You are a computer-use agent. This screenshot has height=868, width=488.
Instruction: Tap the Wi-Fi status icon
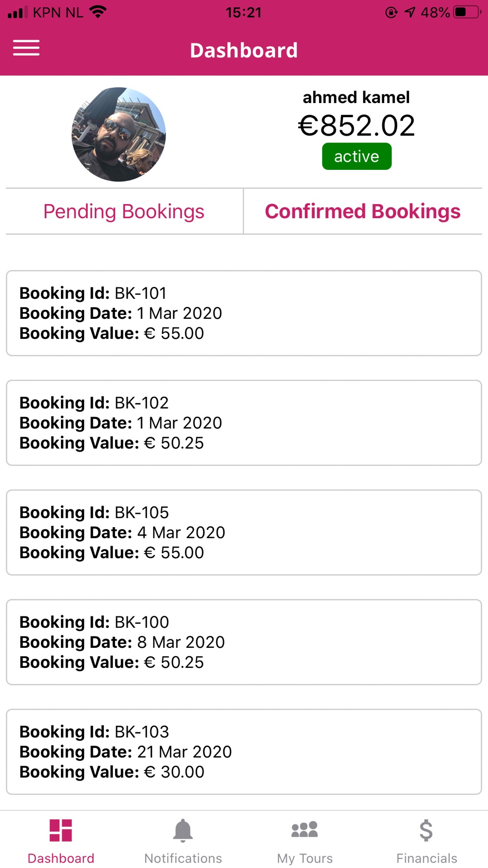[98, 12]
